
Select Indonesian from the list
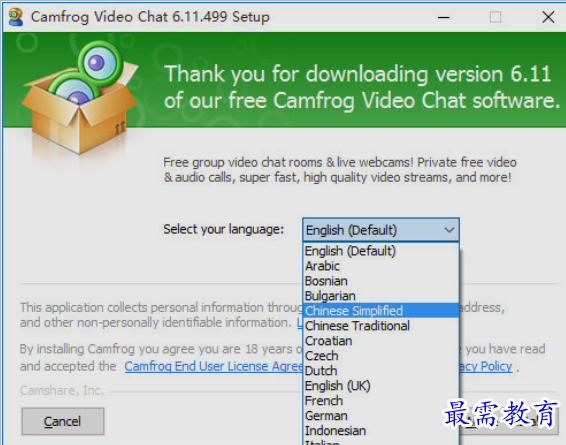pyautogui.click(x=381, y=431)
